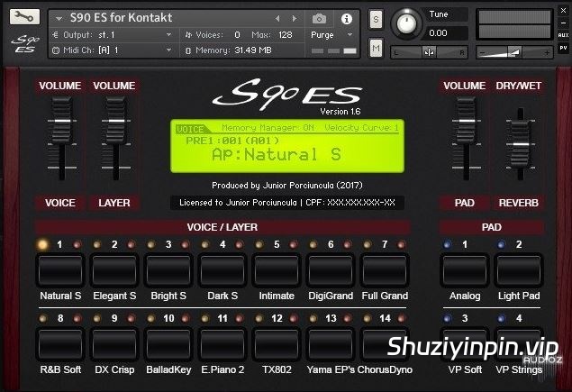This screenshot has width=572, height=392.
Task: Toggle blue LED for pad 3
Action: coord(447,319)
